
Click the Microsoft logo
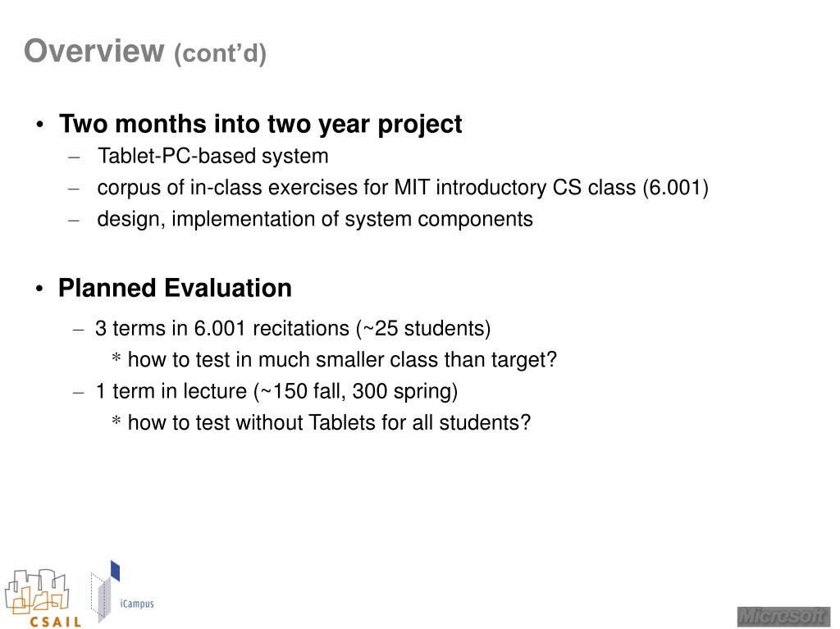(783, 617)
